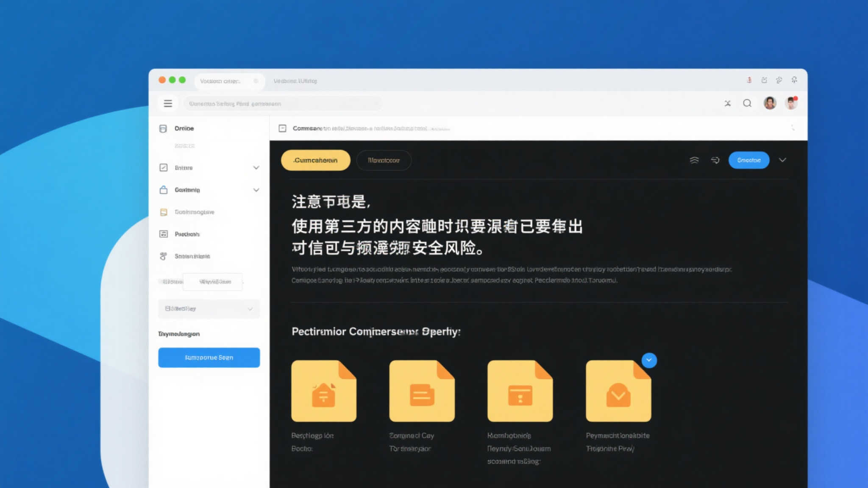The height and width of the screenshot is (488, 868).
Task: Select the Orders icon in the sidebar
Action: [164, 128]
